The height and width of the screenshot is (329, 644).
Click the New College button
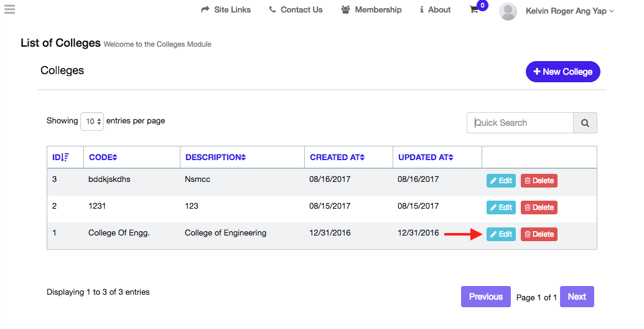tap(562, 72)
